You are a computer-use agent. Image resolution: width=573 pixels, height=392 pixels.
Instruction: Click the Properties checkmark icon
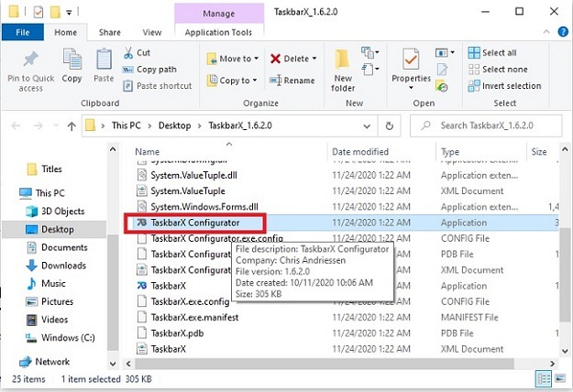point(411,60)
